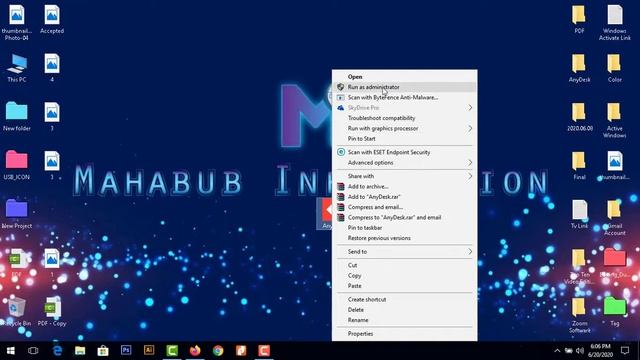Select the Color folder icon
This screenshot has width=640, height=360.
(615, 69)
